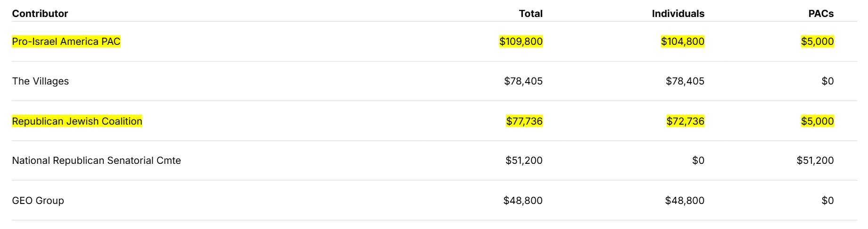The image size is (868, 229).
Task: Click Republican Jewish Coalition $5,000 PACs value
Action: (818, 121)
